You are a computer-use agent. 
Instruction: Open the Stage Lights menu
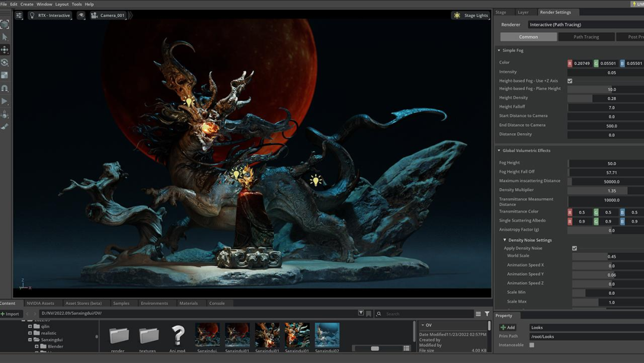click(x=470, y=15)
